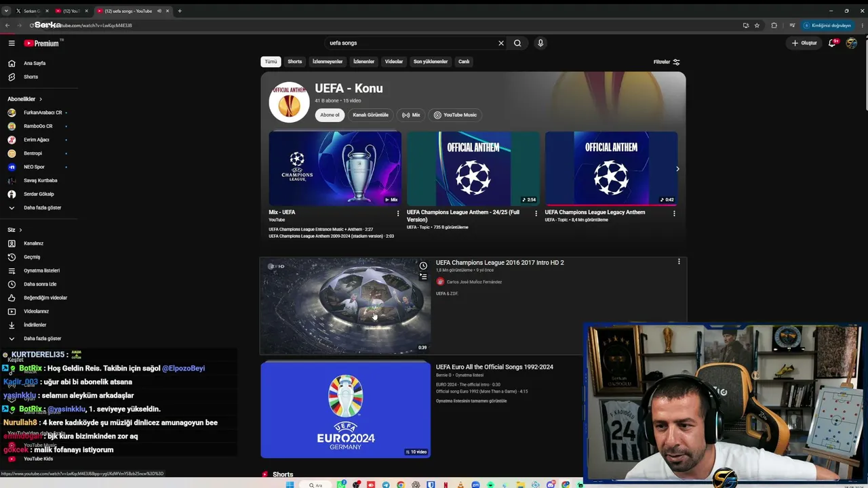Filter results by Canlı
This screenshot has width=868, height=488.
point(464,62)
